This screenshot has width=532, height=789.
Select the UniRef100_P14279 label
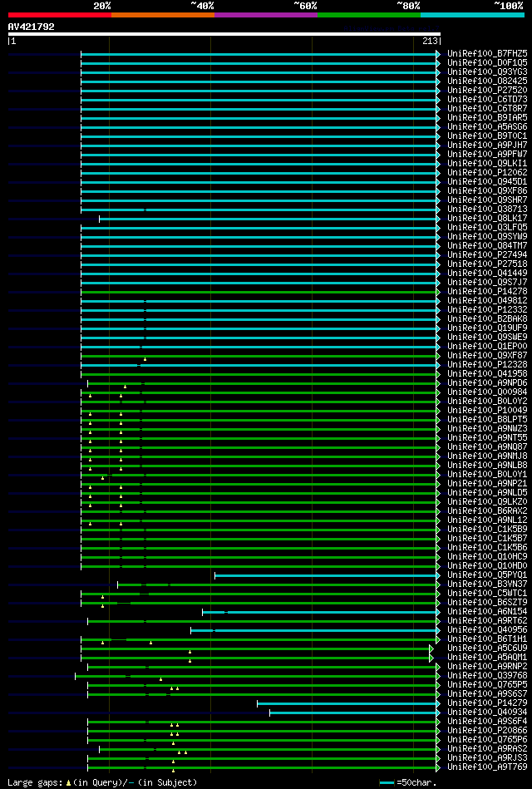pos(487,703)
